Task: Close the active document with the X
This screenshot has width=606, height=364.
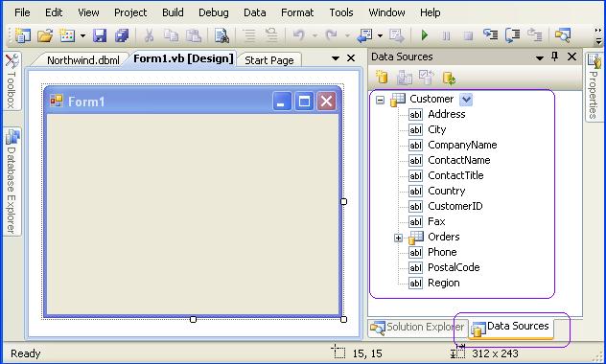Action: 351,57
